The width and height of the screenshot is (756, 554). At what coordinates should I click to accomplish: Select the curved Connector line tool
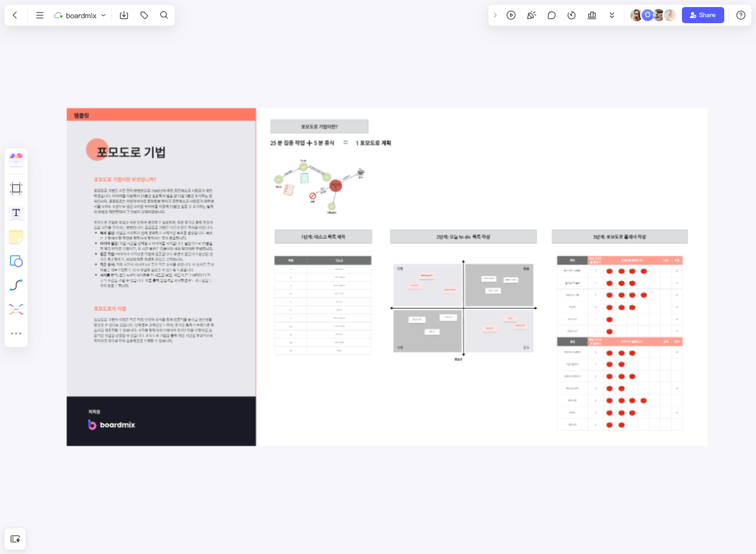[x=16, y=285]
